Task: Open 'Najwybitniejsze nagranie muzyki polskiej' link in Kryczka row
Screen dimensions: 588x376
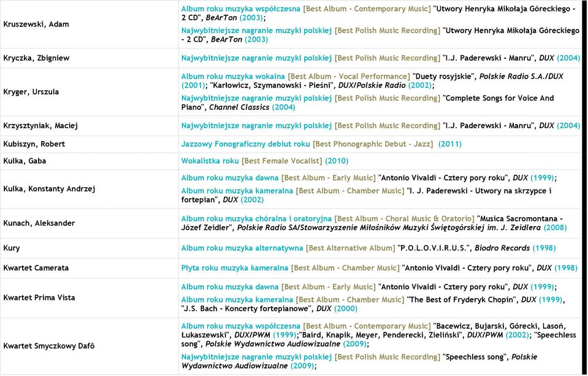Action: tap(256, 58)
